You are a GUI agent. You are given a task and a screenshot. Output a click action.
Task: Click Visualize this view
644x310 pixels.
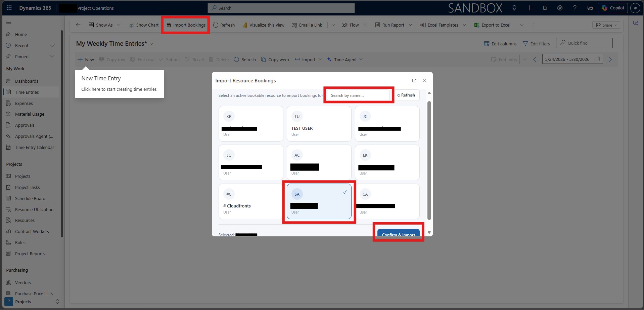(x=264, y=25)
